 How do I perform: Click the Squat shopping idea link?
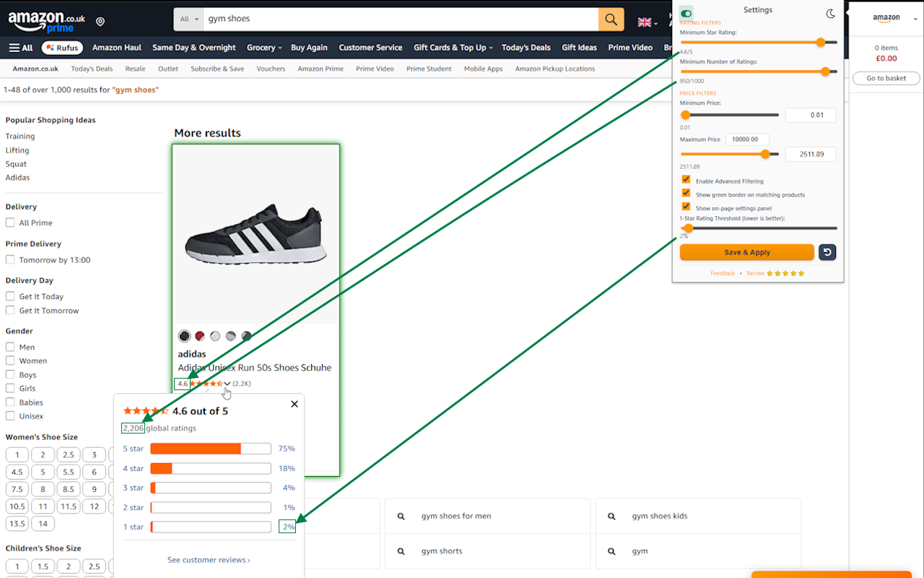[x=16, y=164]
